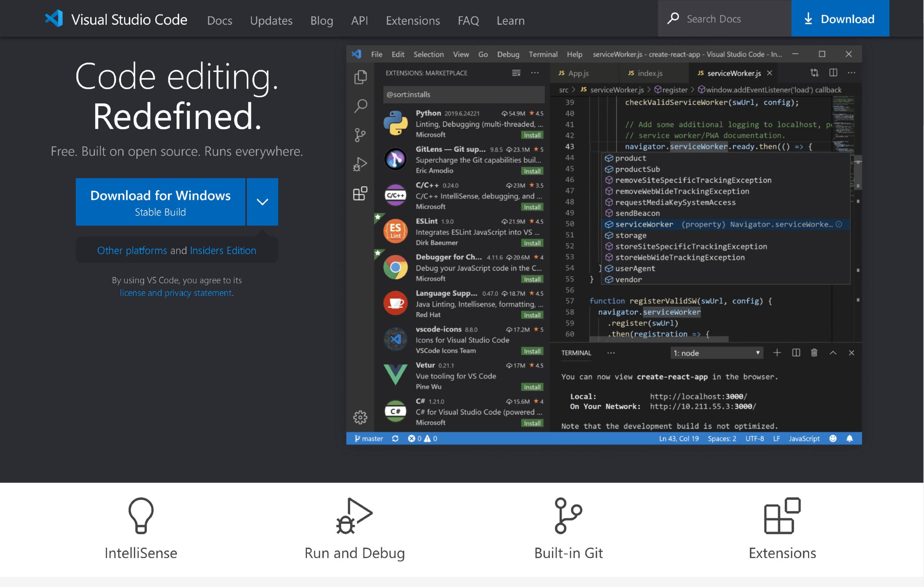Install the Python extension
The image size is (924, 587).
pos(532,135)
